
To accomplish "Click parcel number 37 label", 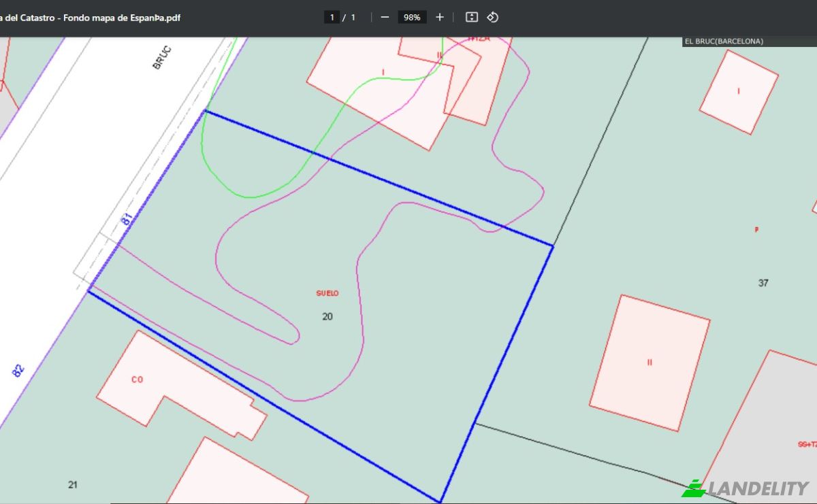I will pos(763,283).
